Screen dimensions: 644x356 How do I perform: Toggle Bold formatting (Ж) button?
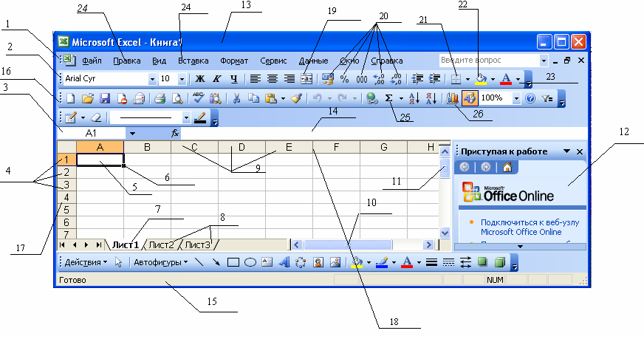pyautogui.click(x=200, y=78)
